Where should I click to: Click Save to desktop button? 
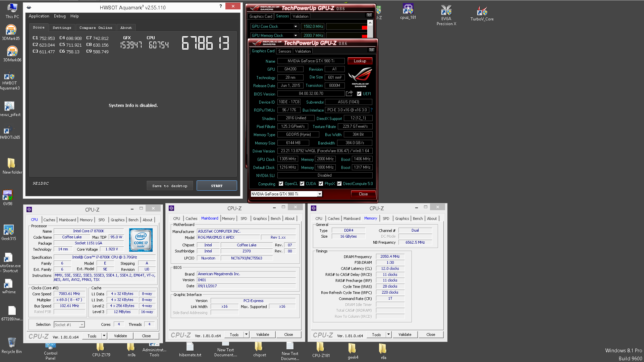[x=170, y=186]
